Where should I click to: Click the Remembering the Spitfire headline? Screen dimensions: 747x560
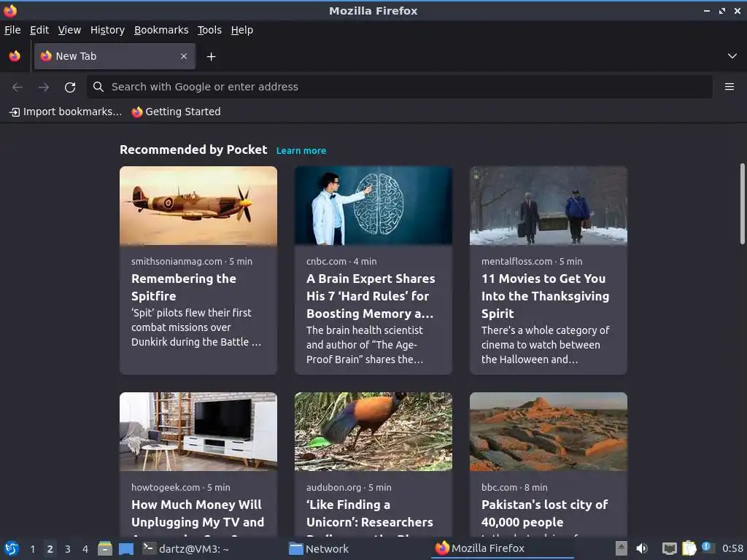click(184, 287)
